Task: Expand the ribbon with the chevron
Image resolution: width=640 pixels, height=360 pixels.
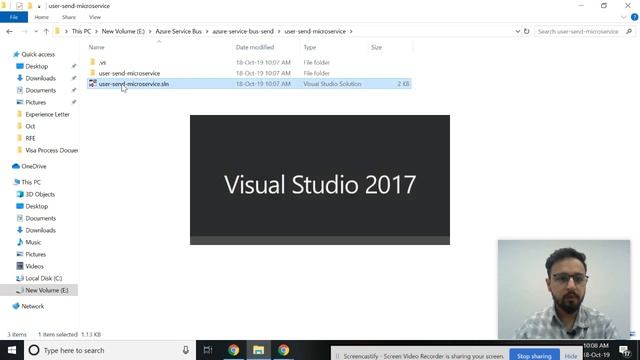Action: (623, 17)
